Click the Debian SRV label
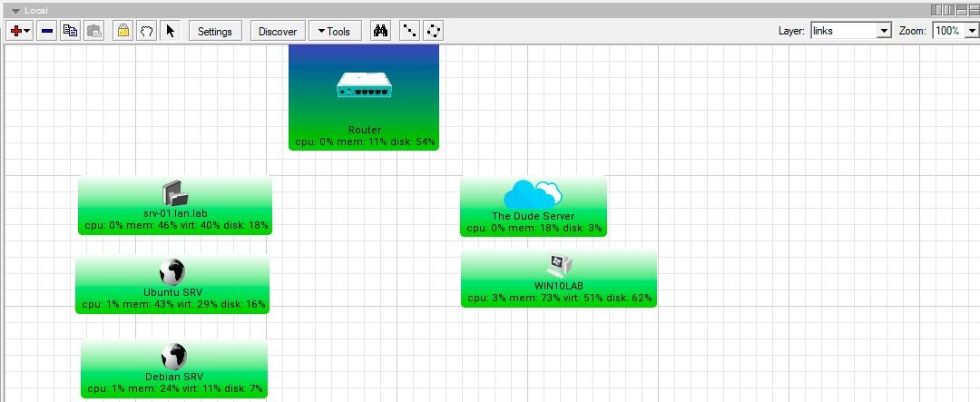This screenshot has height=402, width=980. 174,377
